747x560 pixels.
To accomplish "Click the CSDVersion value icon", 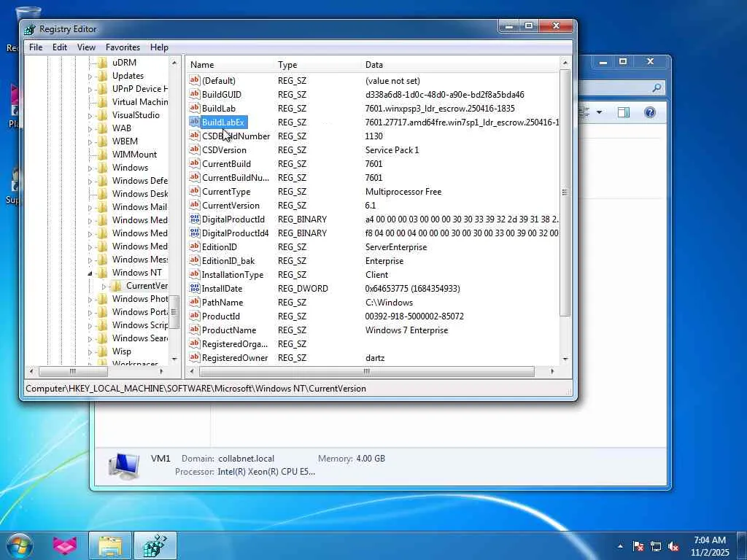I will 194,149.
